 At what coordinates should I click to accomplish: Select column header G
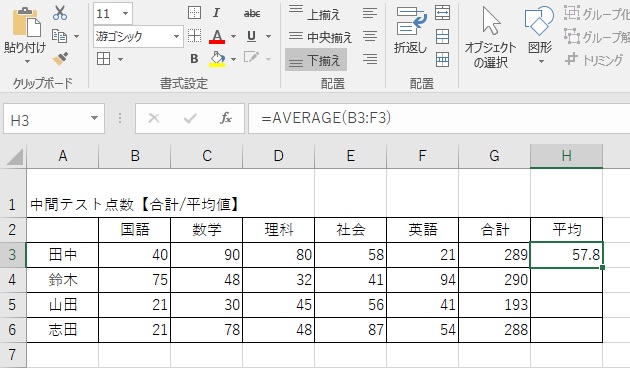coord(494,156)
